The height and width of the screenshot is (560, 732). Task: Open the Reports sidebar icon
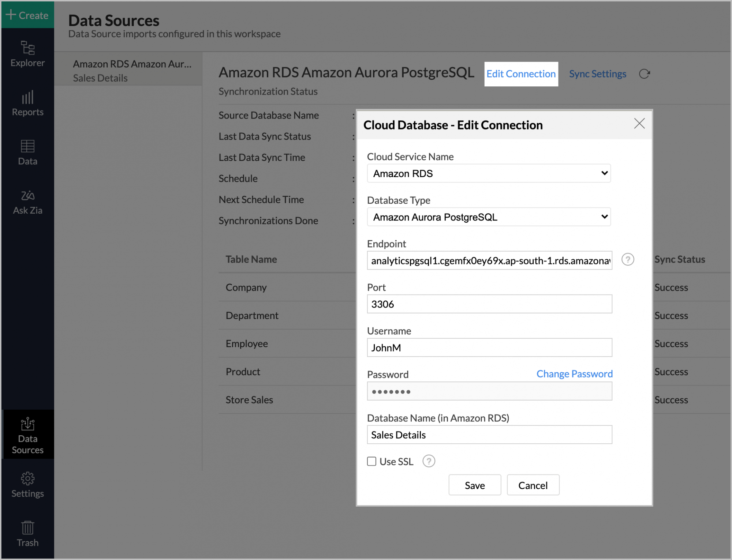27,103
